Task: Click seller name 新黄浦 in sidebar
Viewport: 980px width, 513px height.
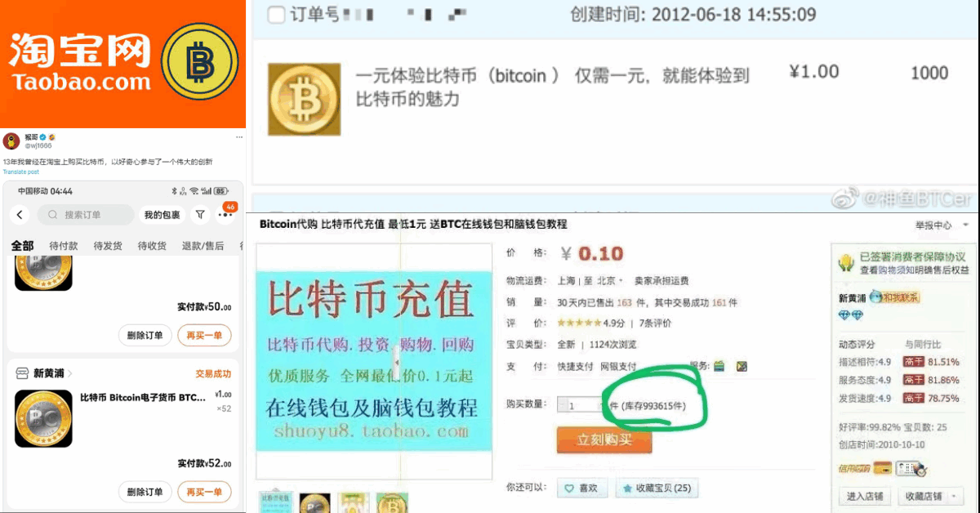Action: pyautogui.click(x=853, y=297)
